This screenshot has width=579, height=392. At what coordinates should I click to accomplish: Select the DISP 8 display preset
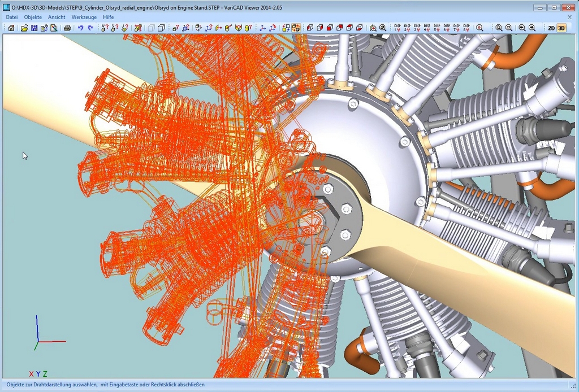click(466, 28)
